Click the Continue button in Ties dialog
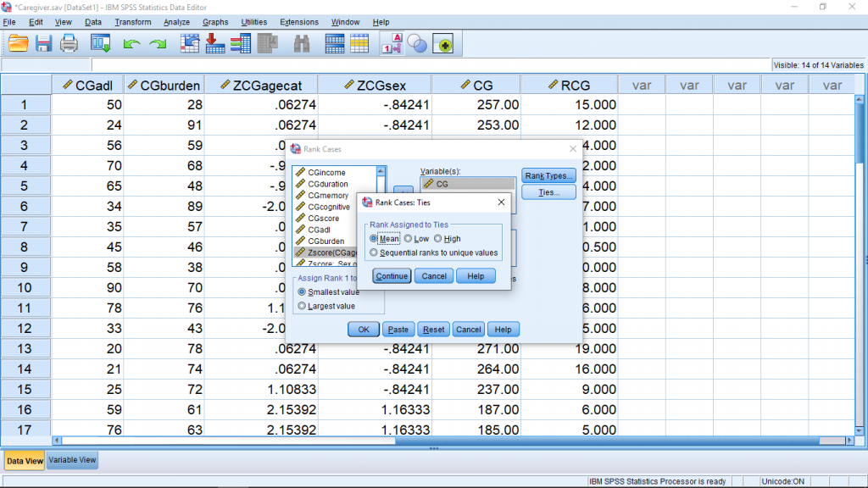The width and height of the screenshot is (868, 488). point(390,275)
